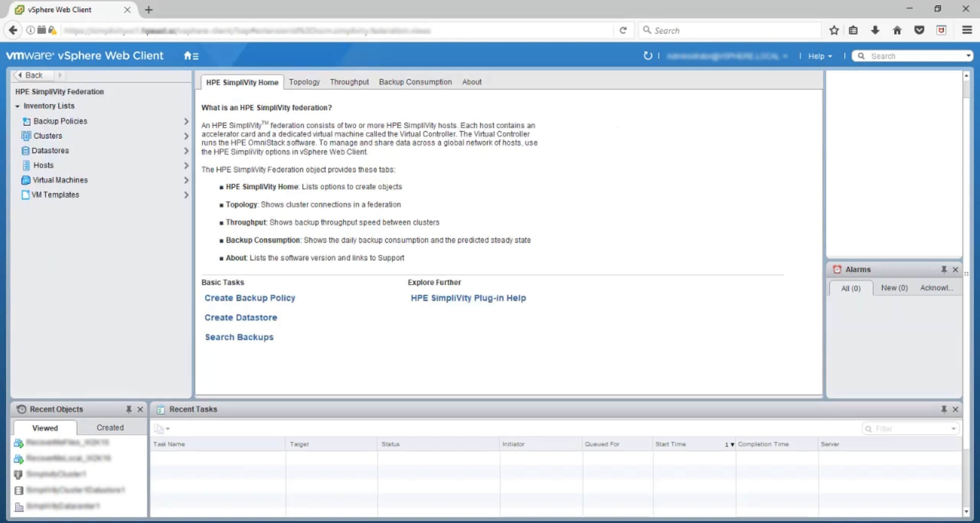The image size is (980, 523).
Task: Sort tasks by the Start Time column
Action: [694, 444]
